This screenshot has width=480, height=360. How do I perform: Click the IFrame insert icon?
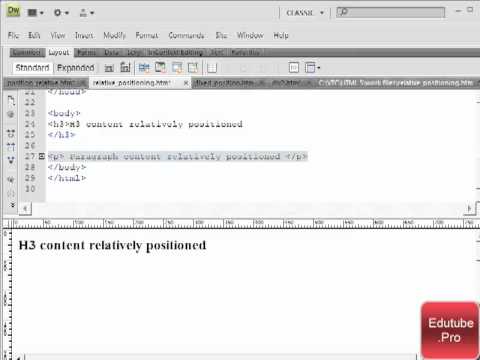294,68
